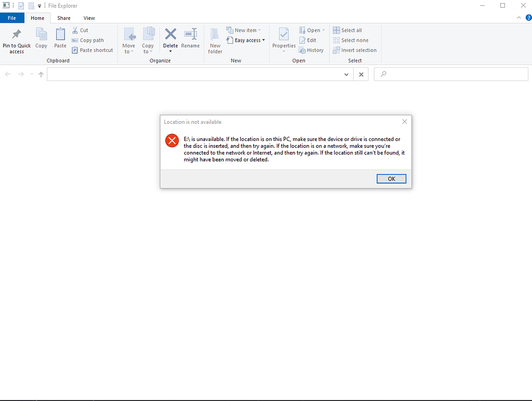The width and height of the screenshot is (532, 401).
Task: Click OK in the error dialog
Action: coord(391,178)
